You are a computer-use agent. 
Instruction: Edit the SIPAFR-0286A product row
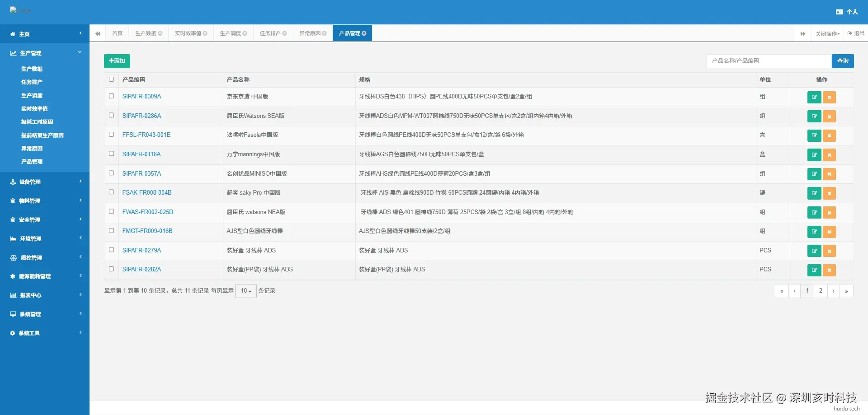tap(814, 117)
